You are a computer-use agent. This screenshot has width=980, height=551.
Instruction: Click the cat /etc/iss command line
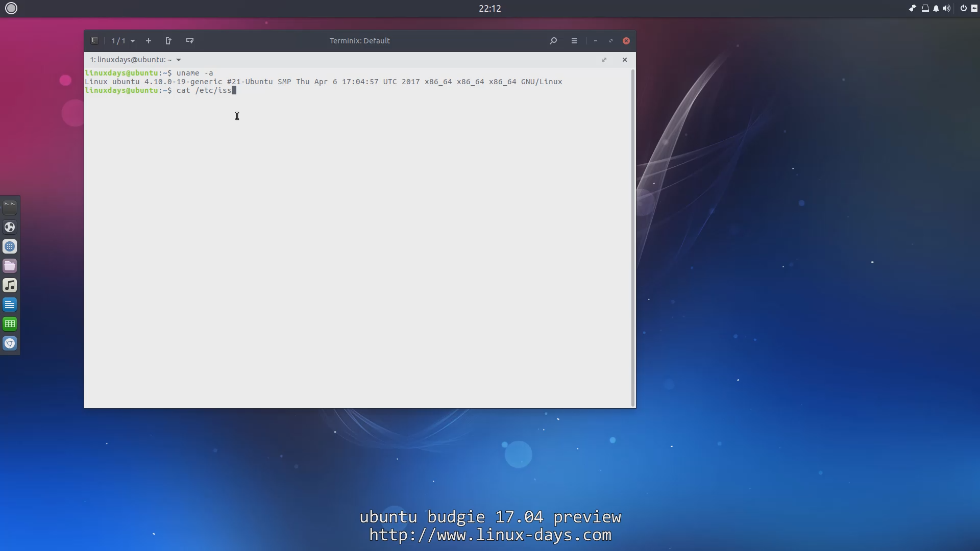pyautogui.click(x=160, y=90)
